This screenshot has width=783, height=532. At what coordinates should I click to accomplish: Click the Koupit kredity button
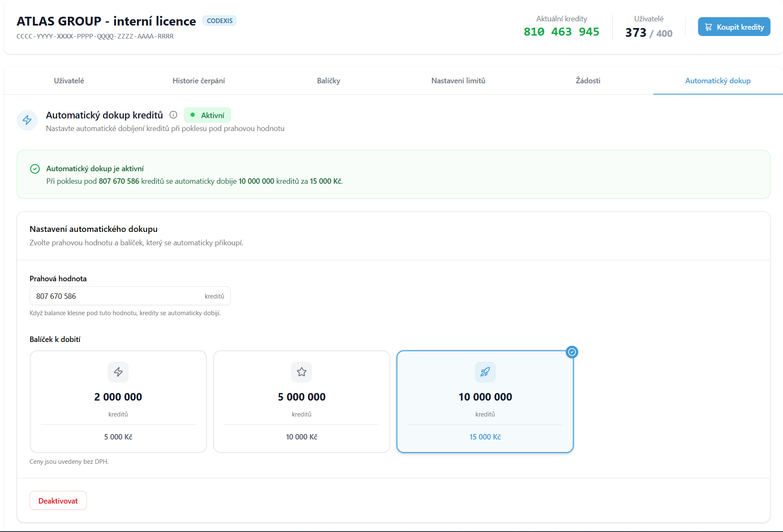(x=734, y=27)
